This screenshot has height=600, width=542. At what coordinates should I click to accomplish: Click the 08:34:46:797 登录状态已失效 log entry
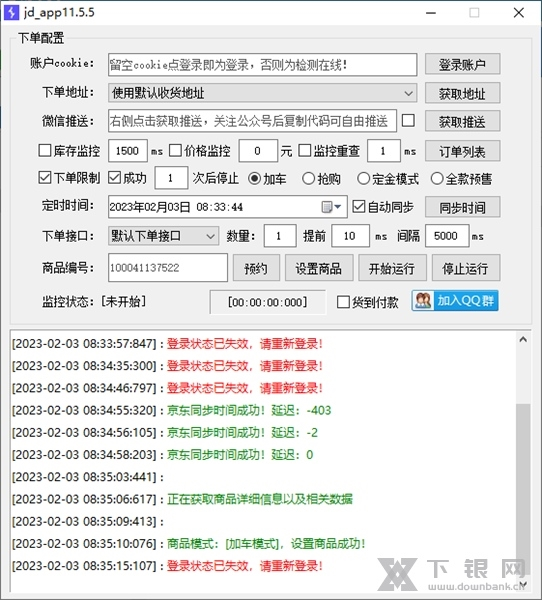coord(167,388)
